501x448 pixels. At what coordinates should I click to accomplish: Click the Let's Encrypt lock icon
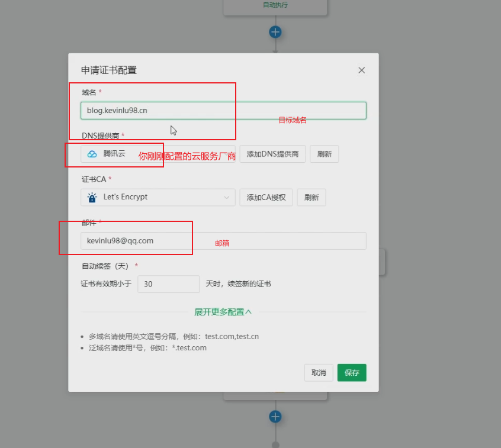[x=91, y=197]
